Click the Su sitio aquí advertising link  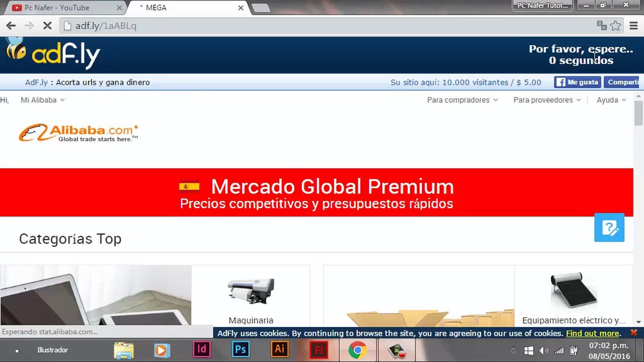466,82
